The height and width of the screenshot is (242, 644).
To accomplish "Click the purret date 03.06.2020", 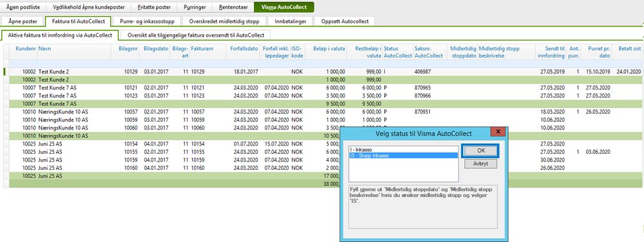I will coord(598,152).
